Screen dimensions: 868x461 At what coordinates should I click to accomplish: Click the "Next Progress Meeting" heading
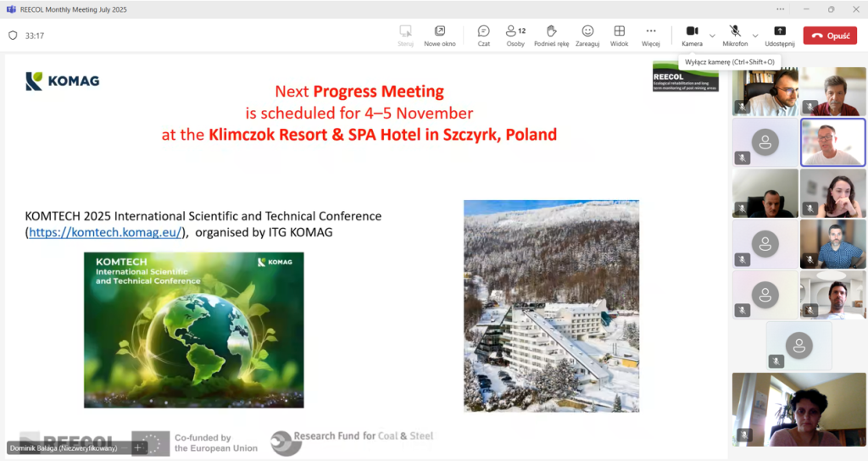(x=359, y=92)
